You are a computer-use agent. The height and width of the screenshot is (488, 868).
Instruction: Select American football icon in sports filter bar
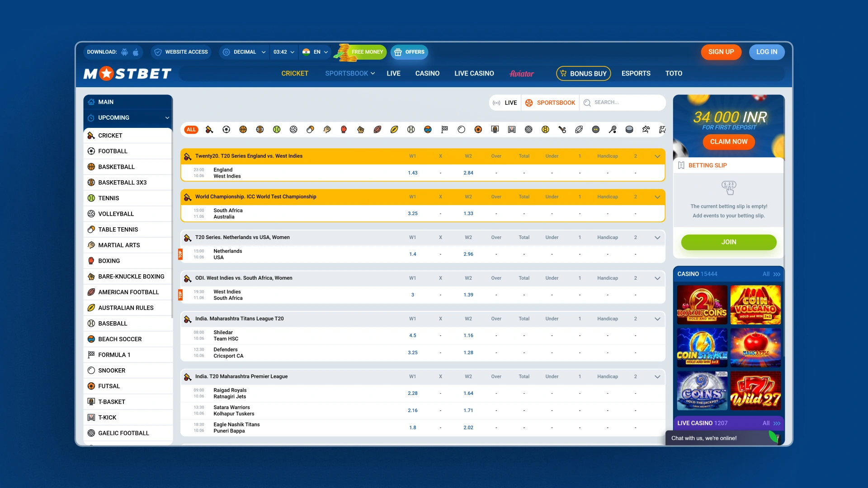pyautogui.click(x=377, y=130)
